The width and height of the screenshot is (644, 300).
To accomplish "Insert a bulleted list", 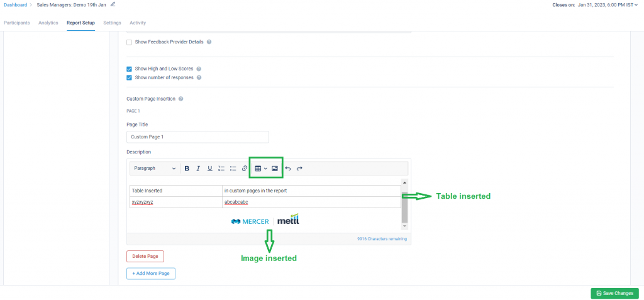I will (x=233, y=169).
